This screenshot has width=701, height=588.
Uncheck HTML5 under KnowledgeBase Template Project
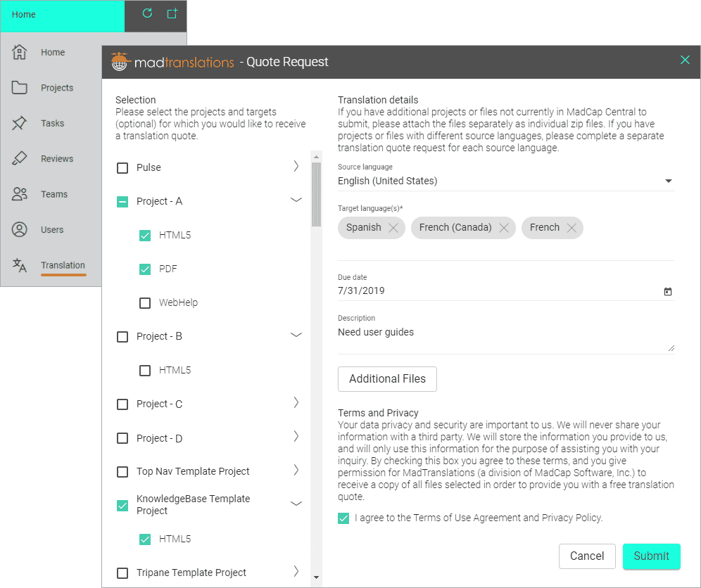tap(145, 539)
